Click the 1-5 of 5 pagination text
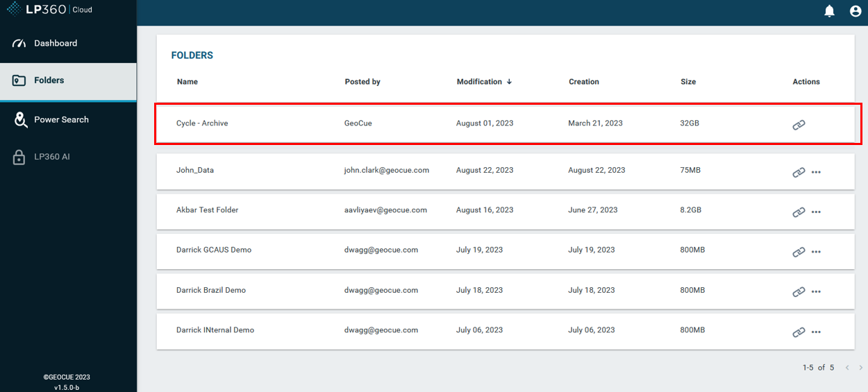The width and height of the screenshot is (868, 392). pyautogui.click(x=818, y=368)
